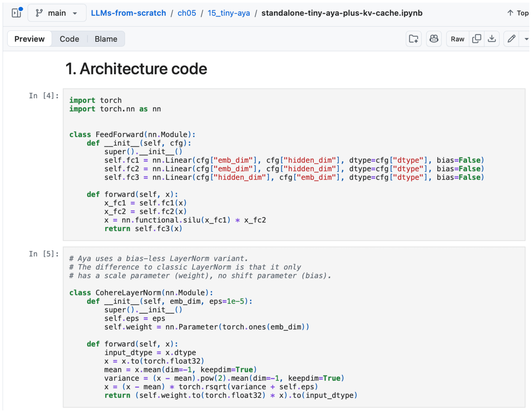Download the raw file icon
The width and height of the screenshot is (532, 413).
tap(492, 39)
